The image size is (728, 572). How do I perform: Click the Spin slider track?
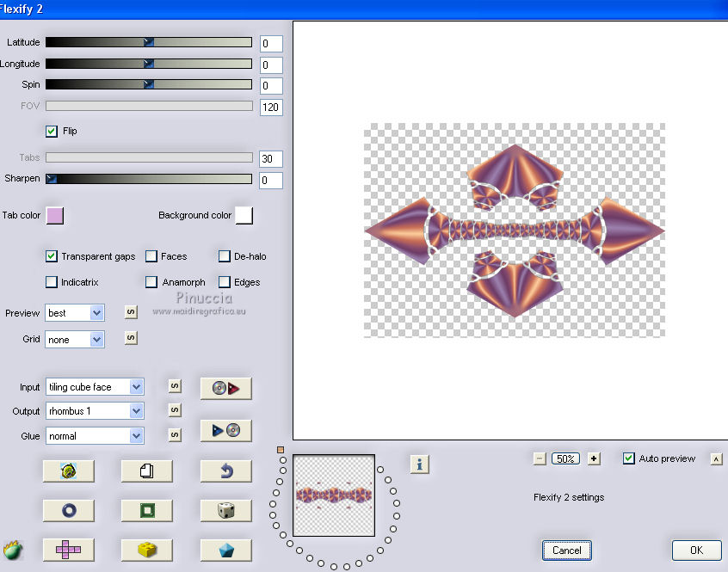pyautogui.click(x=149, y=84)
